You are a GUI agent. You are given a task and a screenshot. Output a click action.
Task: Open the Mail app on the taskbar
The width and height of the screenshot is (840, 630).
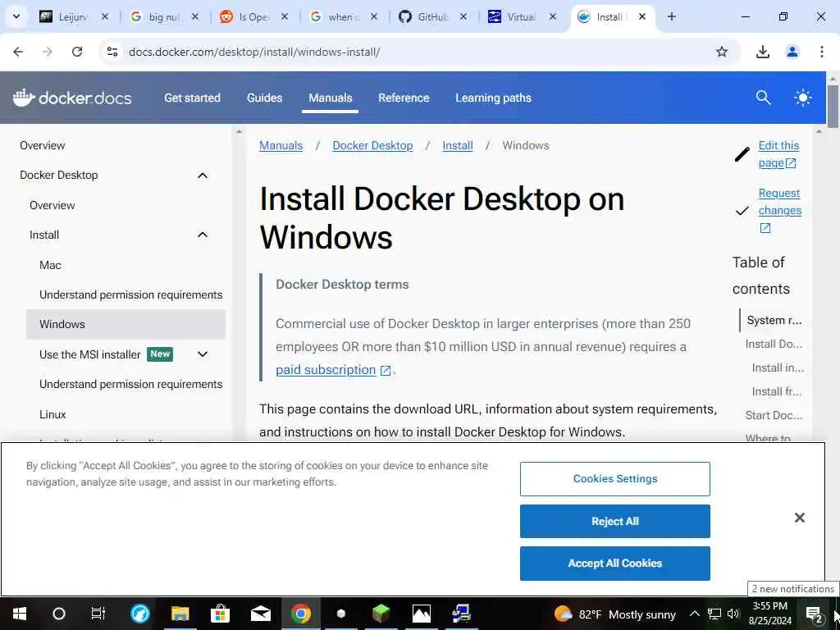(x=260, y=614)
